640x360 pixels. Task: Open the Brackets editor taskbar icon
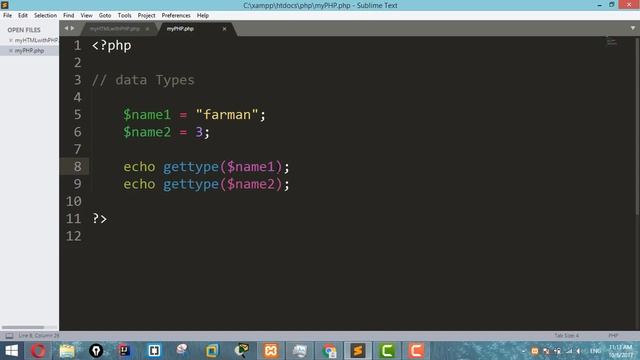coord(154,351)
